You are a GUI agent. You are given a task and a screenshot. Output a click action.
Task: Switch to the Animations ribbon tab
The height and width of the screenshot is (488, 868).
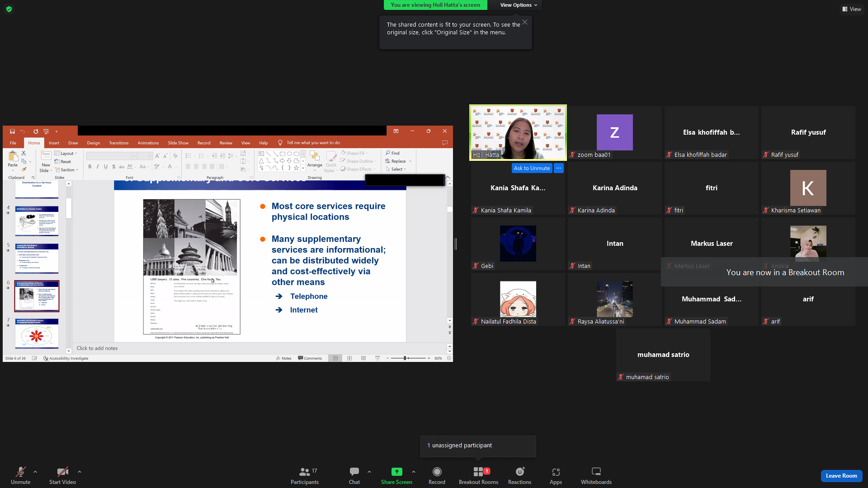pyautogui.click(x=148, y=143)
